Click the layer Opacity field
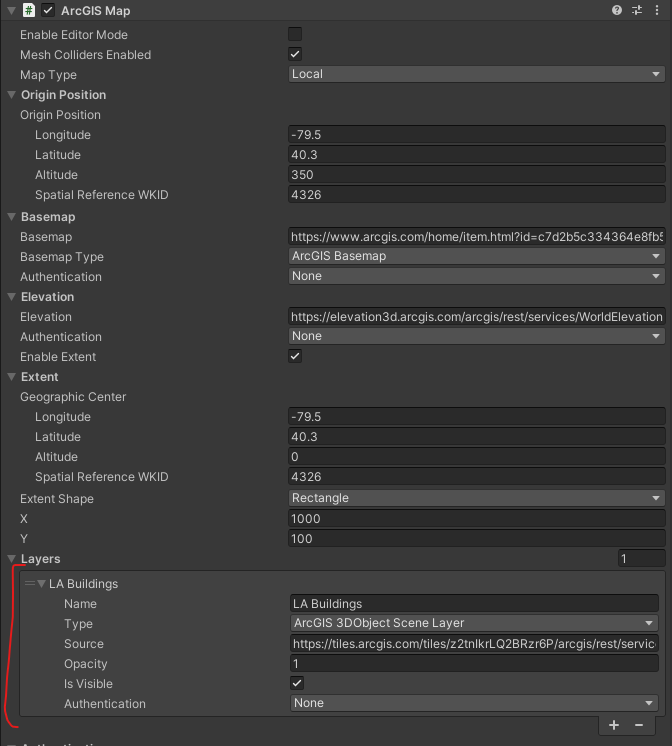This screenshot has height=746, width=672. point(474,663)
